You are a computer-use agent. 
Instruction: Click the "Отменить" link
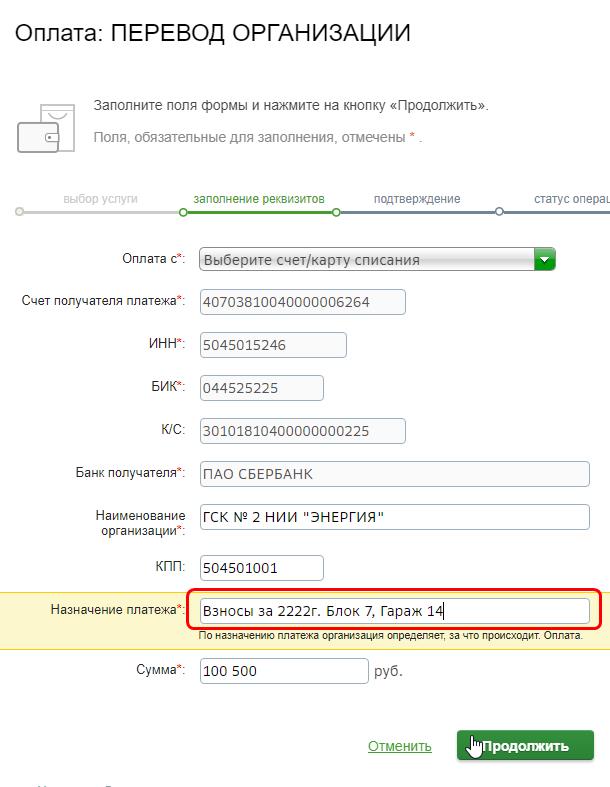[400, 746]
